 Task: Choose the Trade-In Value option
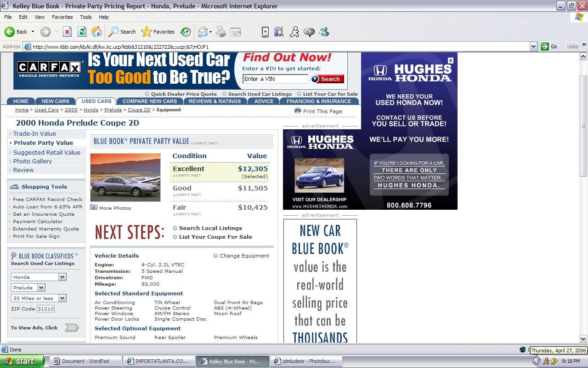(34, 133)
